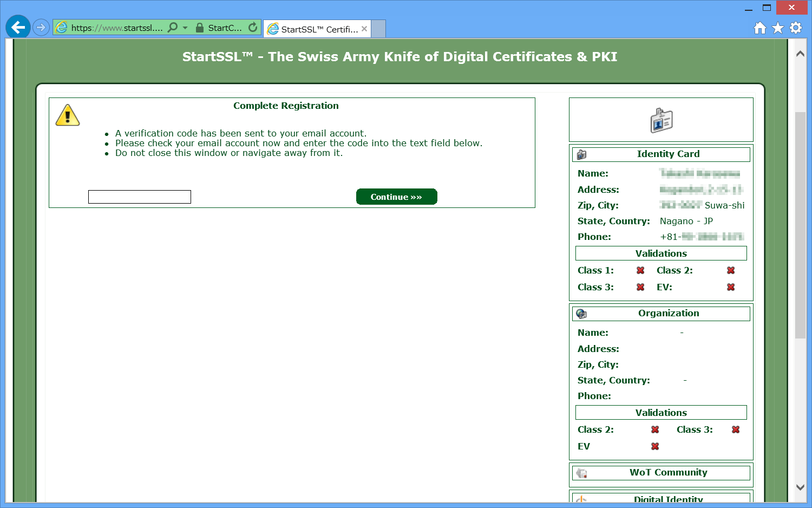This screenshot has height=508, width=812.
Task: Click the verification code text field
Action: tap(140, 197)
